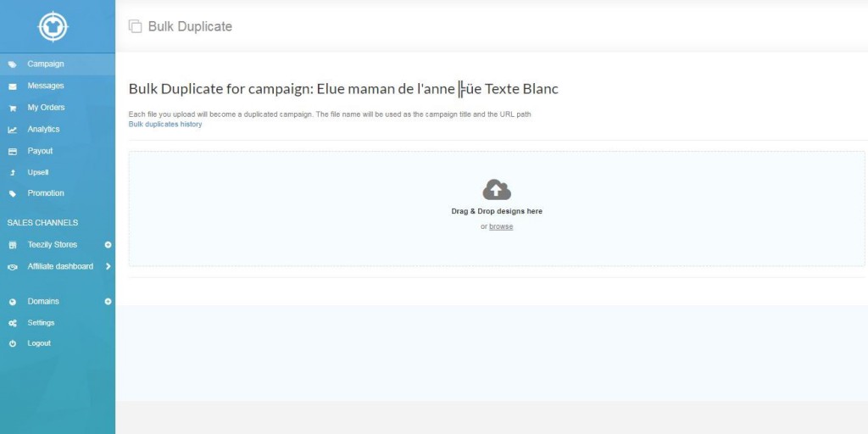Open Bulk duplicates history link
Image resolution: width=868 pixels, height=434 pixels.
[165, 125]
